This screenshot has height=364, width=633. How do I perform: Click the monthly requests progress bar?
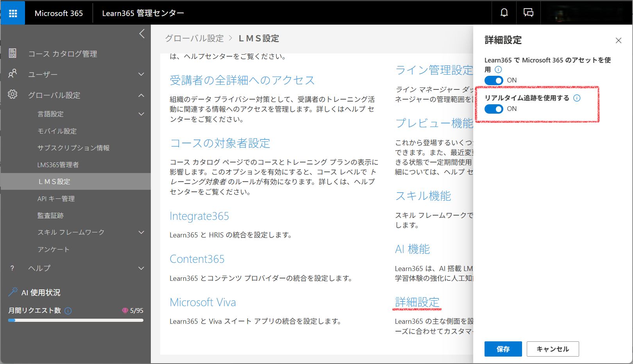click(x=76, y=320)
